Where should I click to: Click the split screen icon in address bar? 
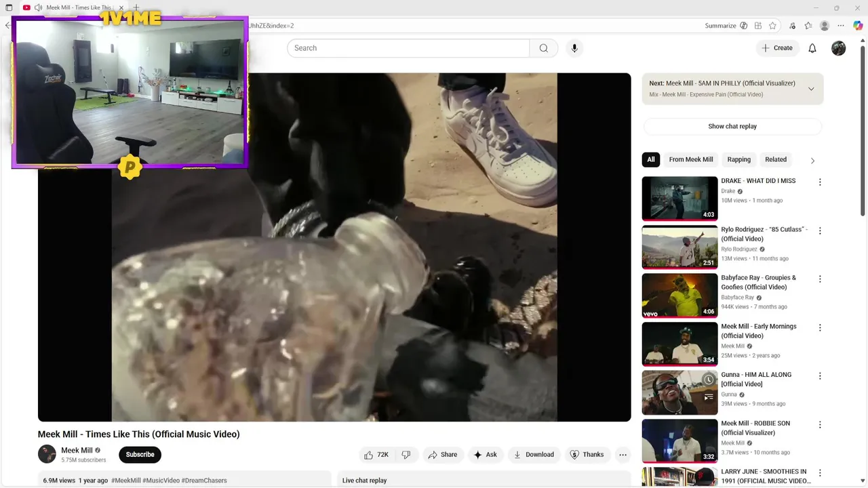coord(758,26)
